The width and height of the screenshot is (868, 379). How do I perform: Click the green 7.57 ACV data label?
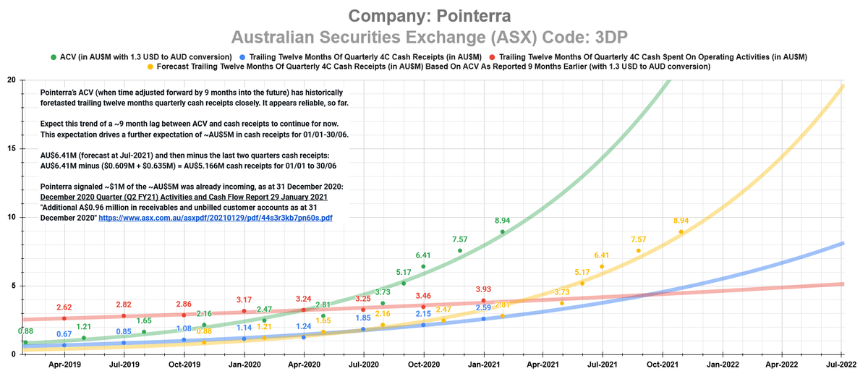pos(460,239)
